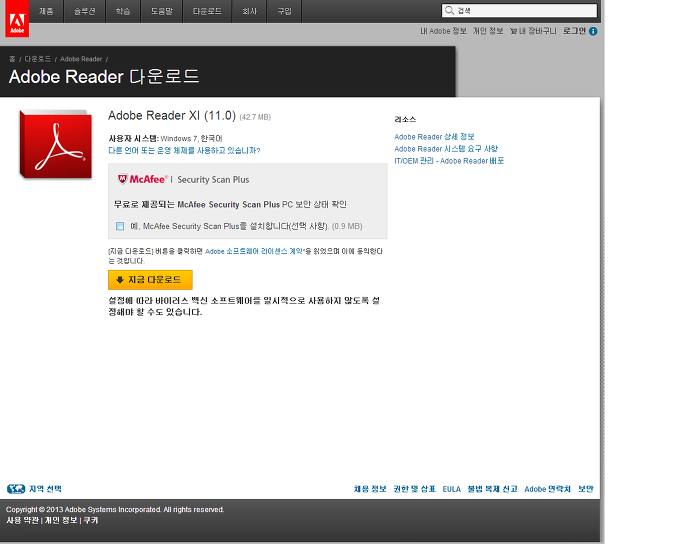
Task: Open 사용 약관 link in footer
Action: (23, 521)
